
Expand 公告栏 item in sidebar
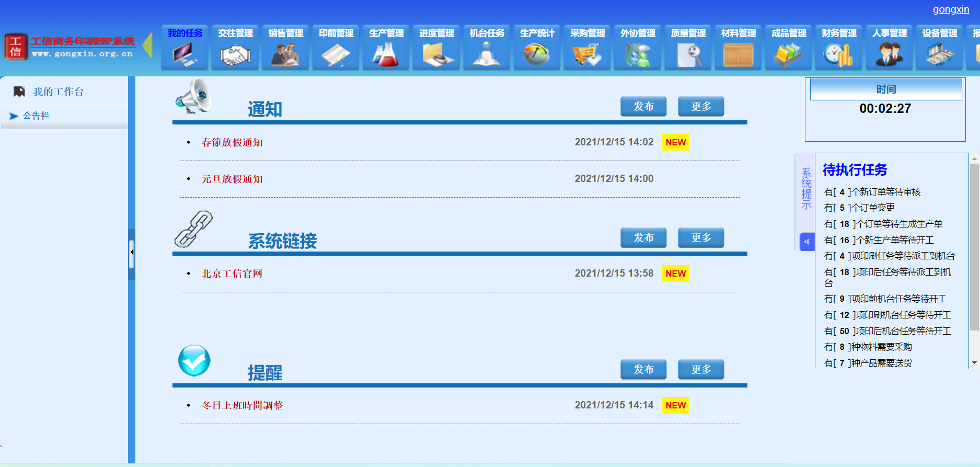[36, 116]
